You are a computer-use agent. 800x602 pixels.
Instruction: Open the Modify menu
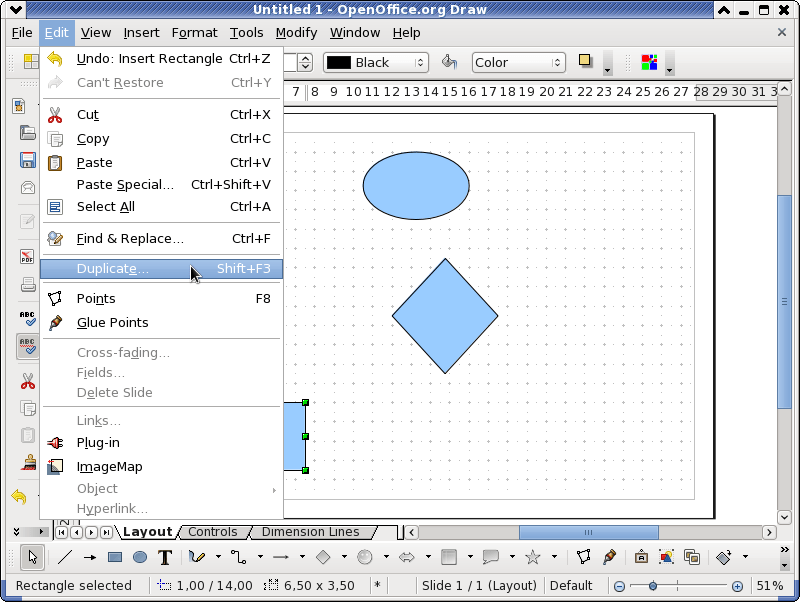296,33
